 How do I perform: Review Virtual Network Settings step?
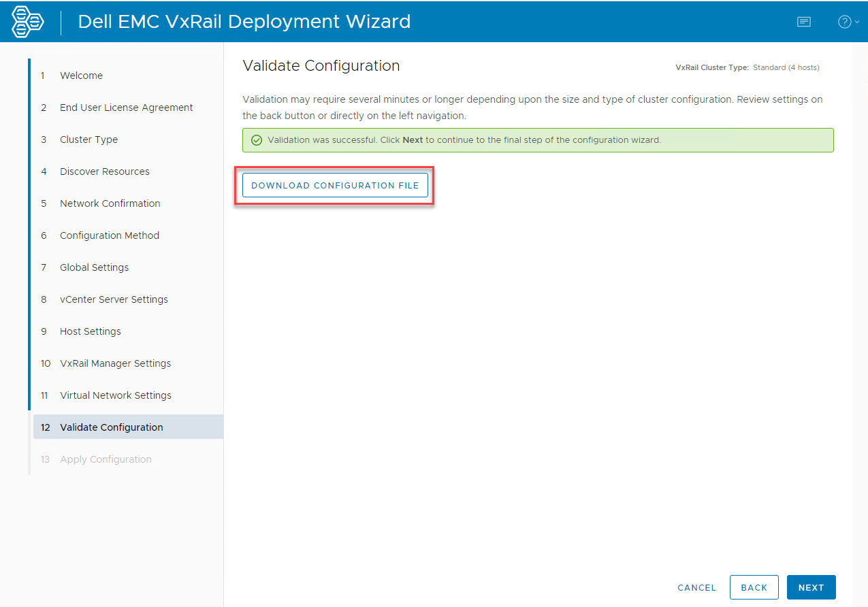pos(115,395)
